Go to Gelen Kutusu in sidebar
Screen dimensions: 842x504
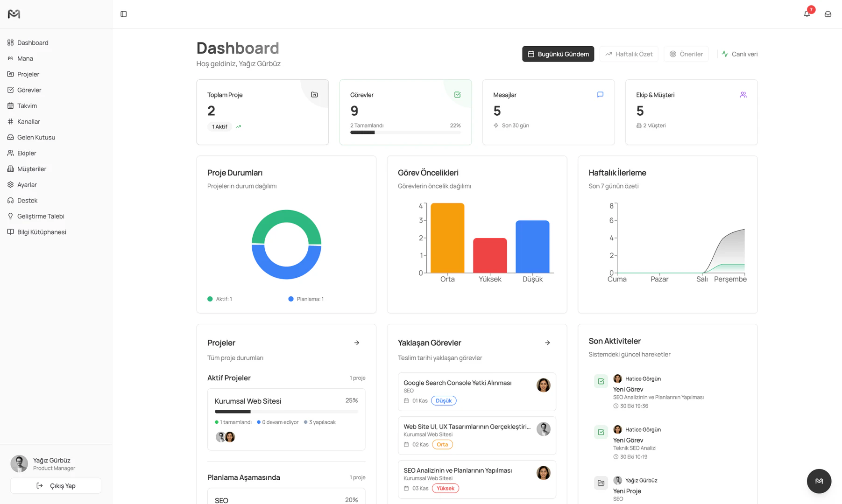coord(36,138)
